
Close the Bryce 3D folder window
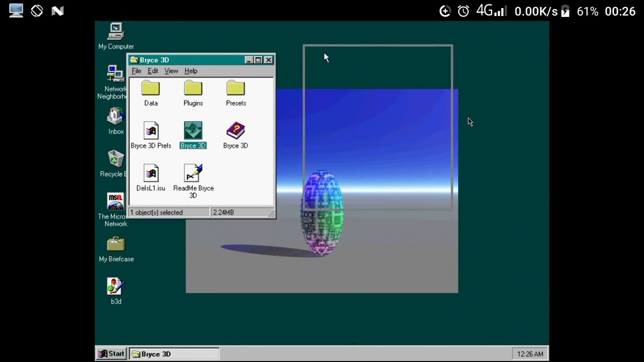269,60
